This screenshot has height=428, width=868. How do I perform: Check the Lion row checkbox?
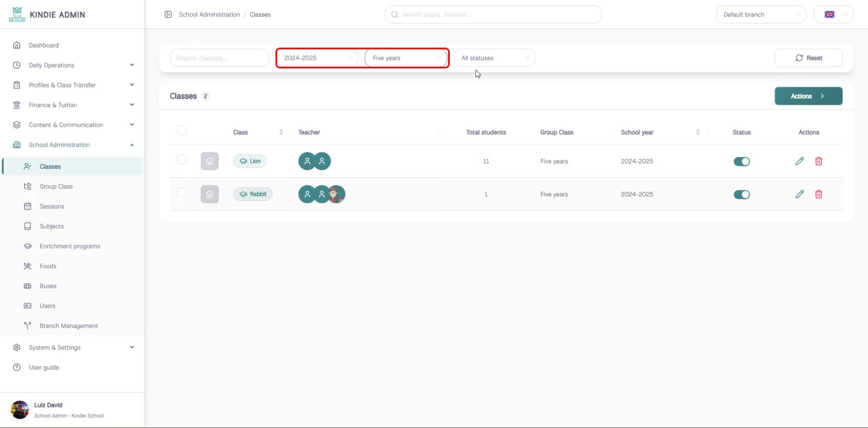(x=182, y=159)
